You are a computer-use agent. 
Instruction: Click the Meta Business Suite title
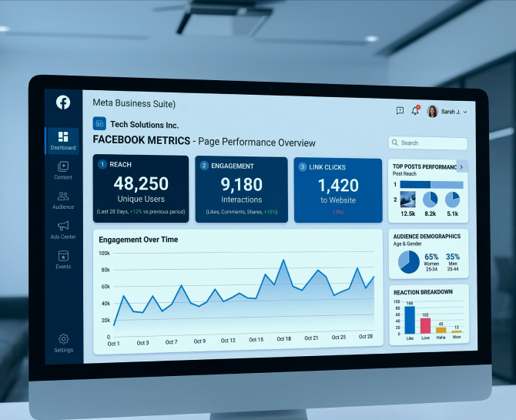click(134, 103)
